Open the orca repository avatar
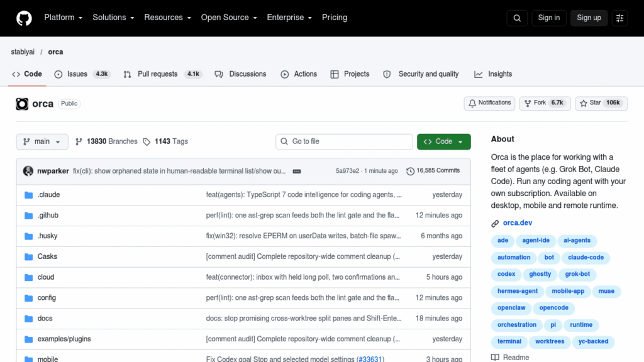Viewport: 644px width, 362px height. [22, 104]
